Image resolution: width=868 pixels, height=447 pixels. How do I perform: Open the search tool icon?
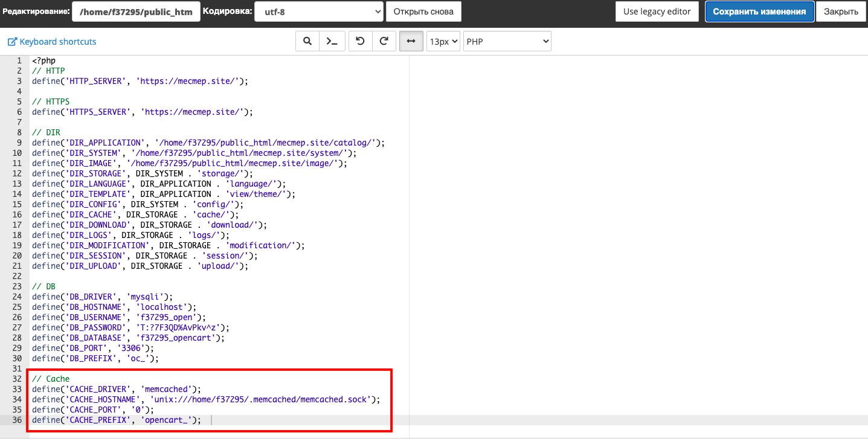pyautogui.click(x=307, y=42)
